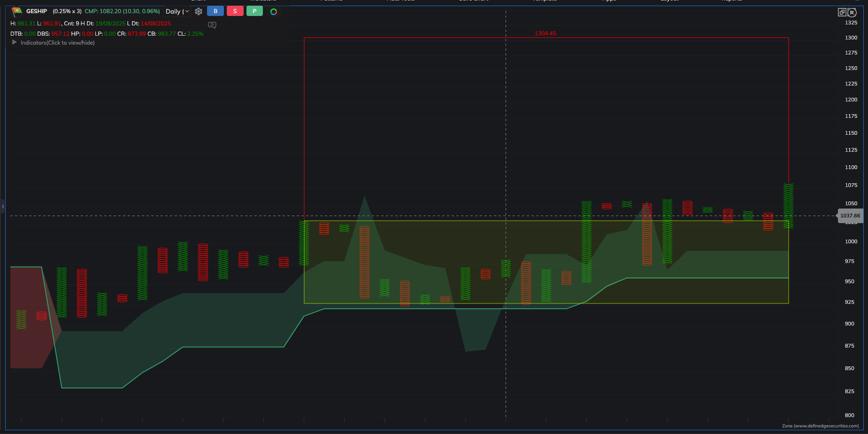This screenshot has height=434, width=868.
Task: Open the chart notes comment icon
Action: point(212,25)
